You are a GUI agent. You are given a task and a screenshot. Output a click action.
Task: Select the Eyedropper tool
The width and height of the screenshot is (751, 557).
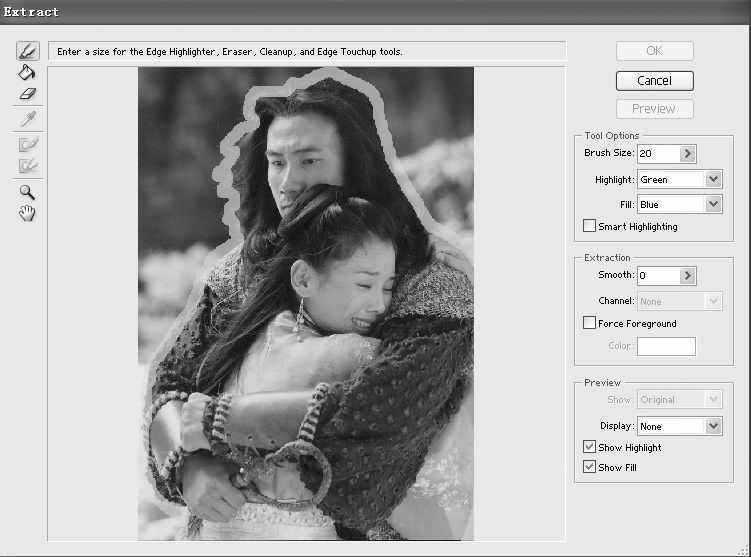pyautogui.click(x=27, y=120)
